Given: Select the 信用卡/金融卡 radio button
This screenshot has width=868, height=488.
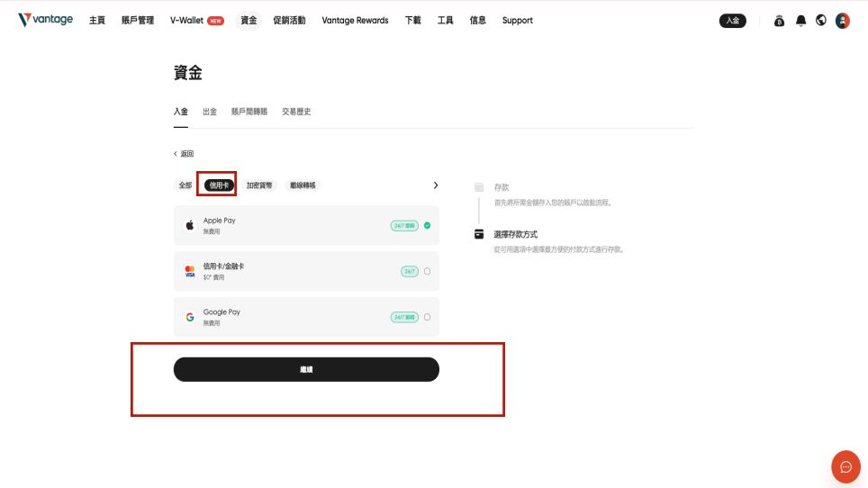Looking at the screenshot, I should 428,271.
